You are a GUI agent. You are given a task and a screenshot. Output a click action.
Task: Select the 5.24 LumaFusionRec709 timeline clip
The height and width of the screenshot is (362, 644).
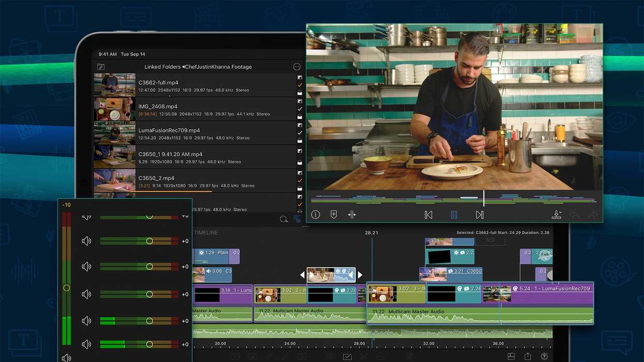[538, 294]
